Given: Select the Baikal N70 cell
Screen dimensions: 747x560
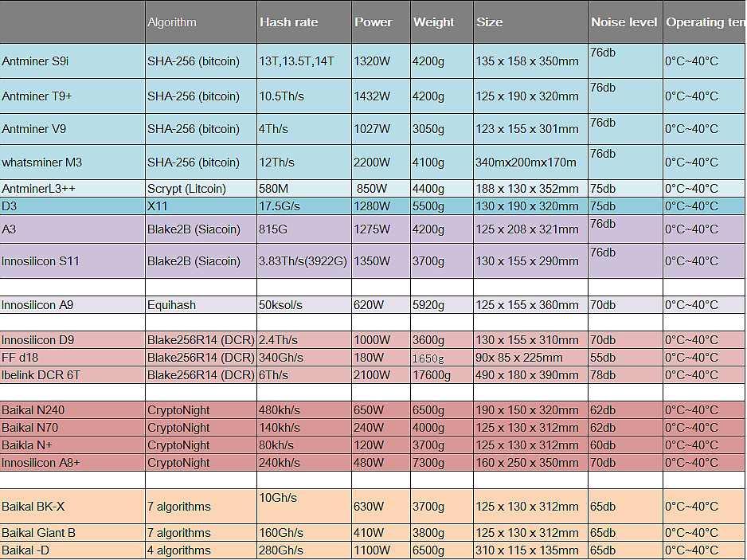Looking at the screenshot, I should pyautogui.click(x=72, y=428).
